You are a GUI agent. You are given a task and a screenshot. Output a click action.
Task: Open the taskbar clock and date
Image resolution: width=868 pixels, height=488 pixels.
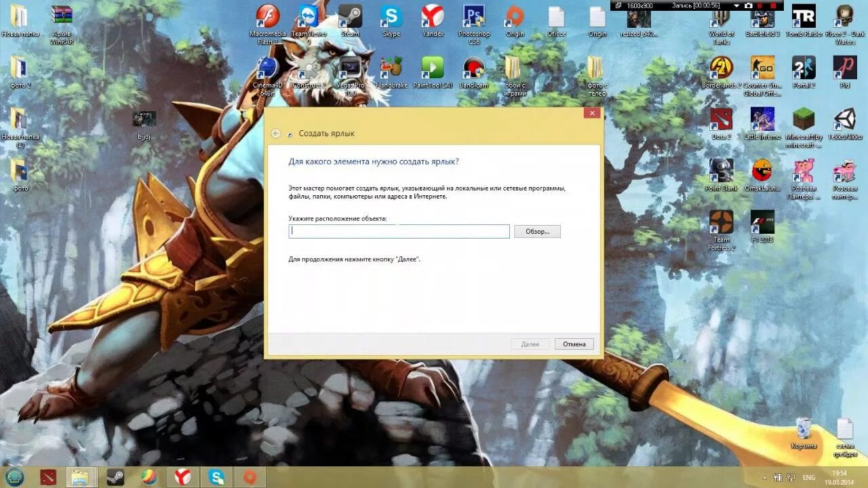tap(840, 477)
